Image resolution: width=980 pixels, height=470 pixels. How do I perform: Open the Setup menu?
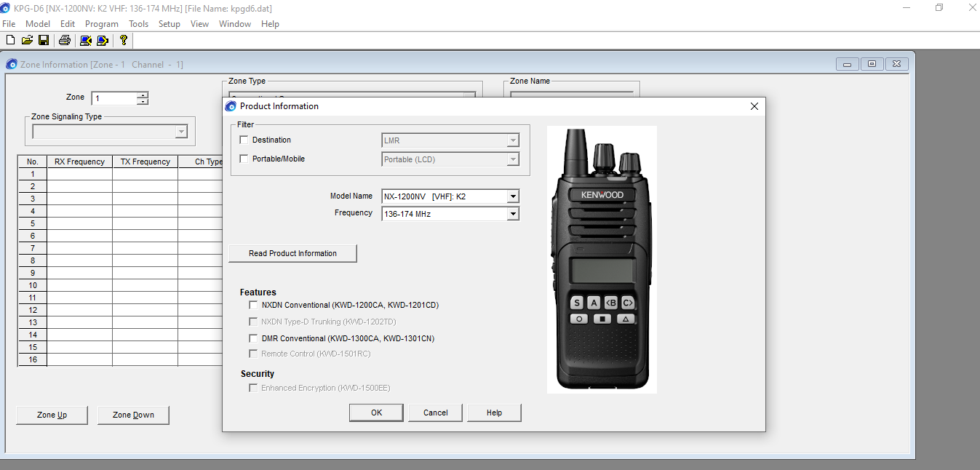[x=170, y=24]
